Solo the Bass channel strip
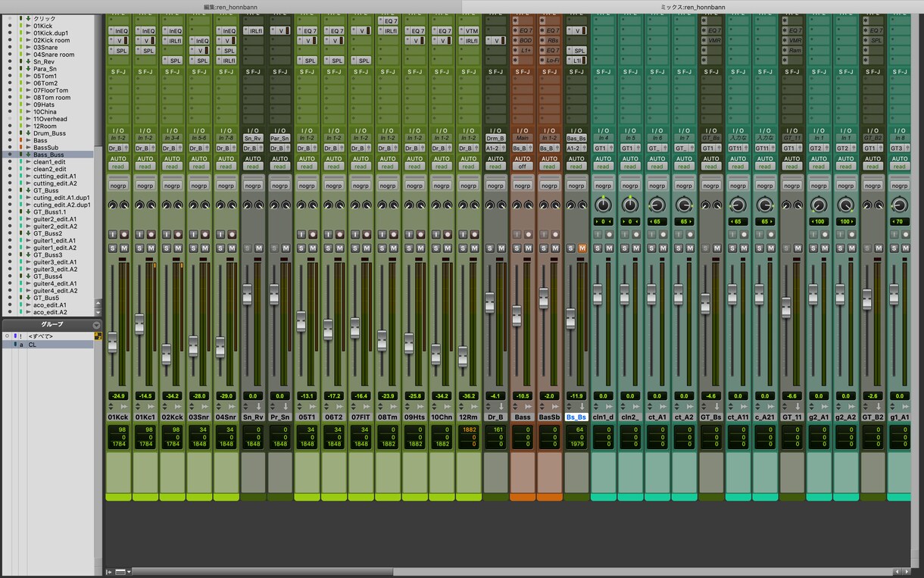The image size is (924, 578). click(x=517, y=248)
